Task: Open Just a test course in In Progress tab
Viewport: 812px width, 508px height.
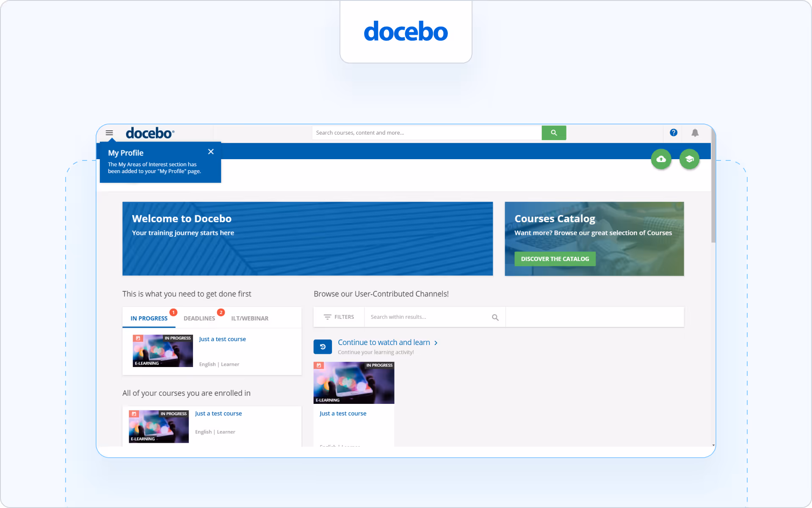Action: (x=222, y=339)
